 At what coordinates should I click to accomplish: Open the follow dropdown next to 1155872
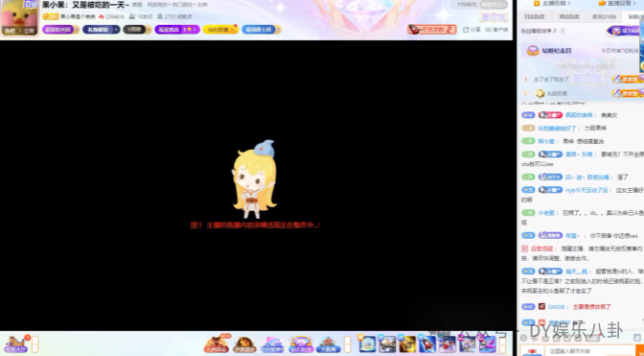click(x=494, y=5)
